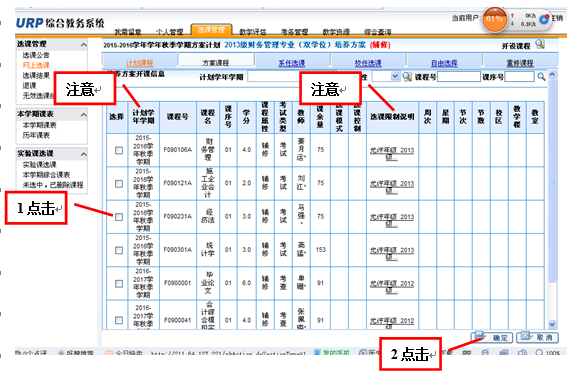Focus the 课程号 input field
Screen dimensions: 572x376
tap(459, 77)
